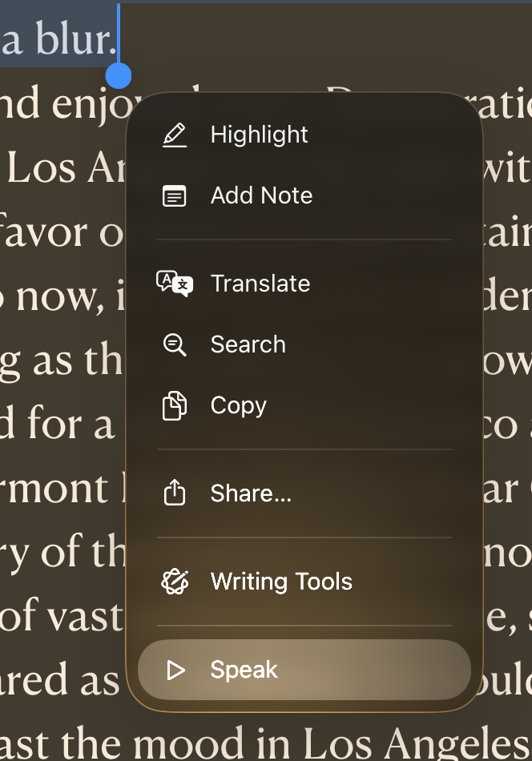Choose Highlight from the context menu
Image resolution: width=532 pixels, height=761 pixels.
(x=259, y=135)
